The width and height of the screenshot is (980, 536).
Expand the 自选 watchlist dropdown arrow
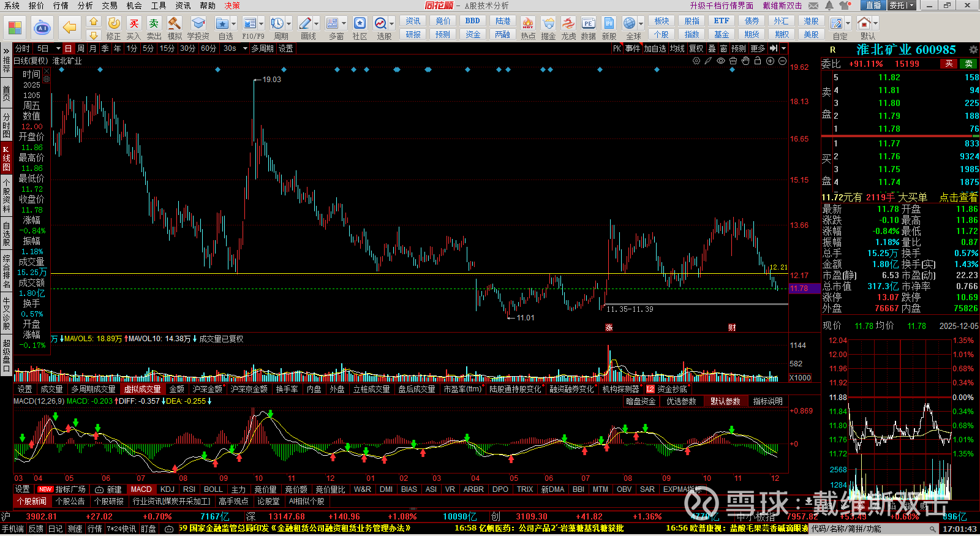pyautogui.click(x=233, y=24)
